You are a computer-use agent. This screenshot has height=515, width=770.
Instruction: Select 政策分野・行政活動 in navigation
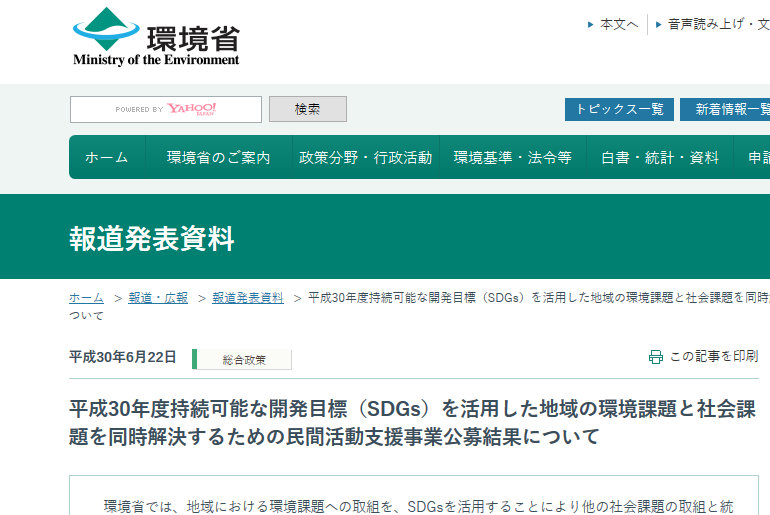click(365, 158)
